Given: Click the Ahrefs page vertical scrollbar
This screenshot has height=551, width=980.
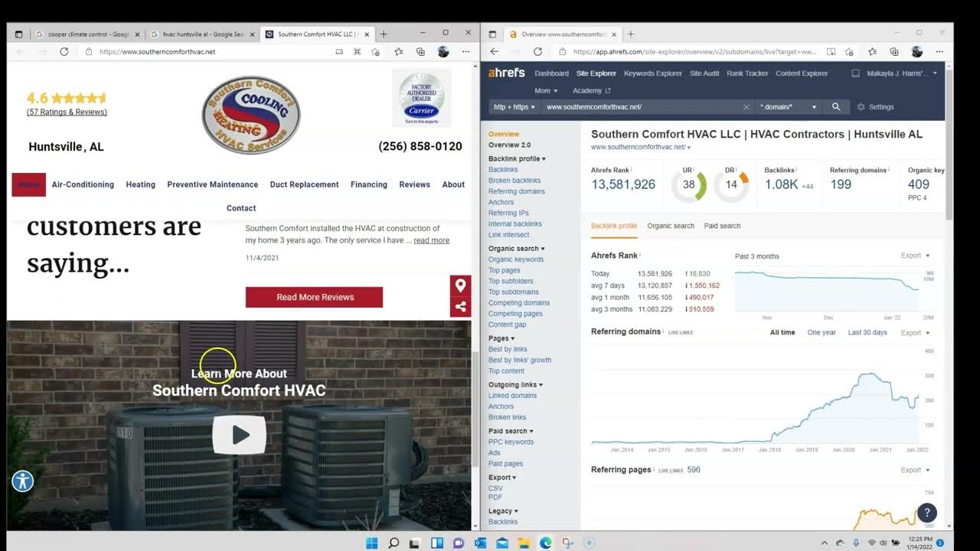Looking at the screenshot, I should point(949,145).
